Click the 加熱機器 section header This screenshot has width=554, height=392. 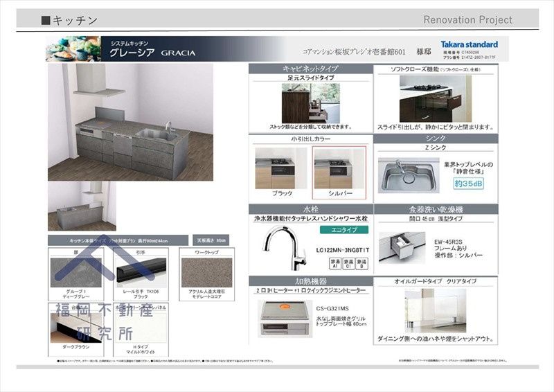pyautogui.click(x=310, y=281)
